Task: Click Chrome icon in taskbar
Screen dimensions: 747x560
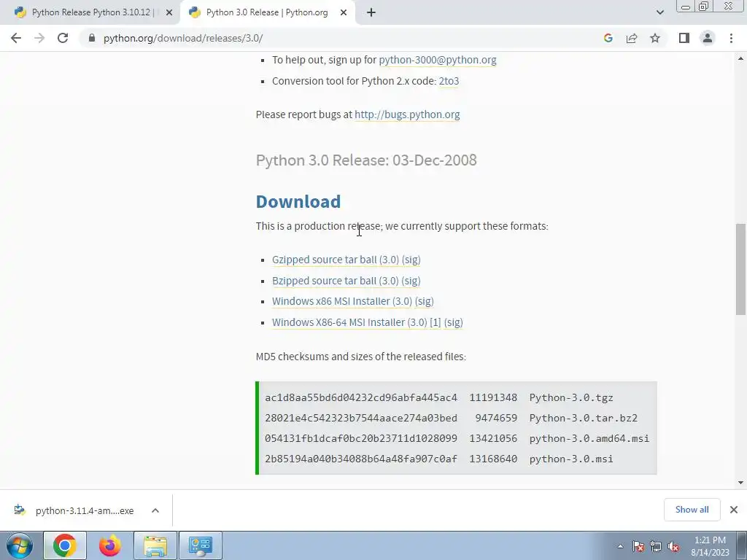Action: (x=65, y=545)
